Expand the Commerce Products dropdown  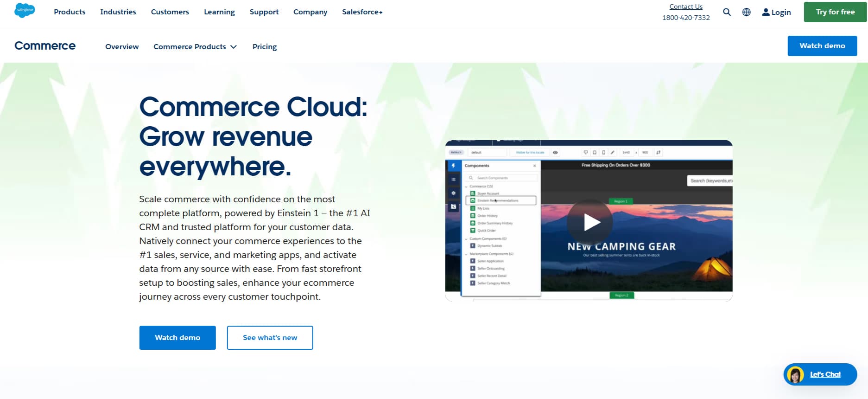click(195, 46)
